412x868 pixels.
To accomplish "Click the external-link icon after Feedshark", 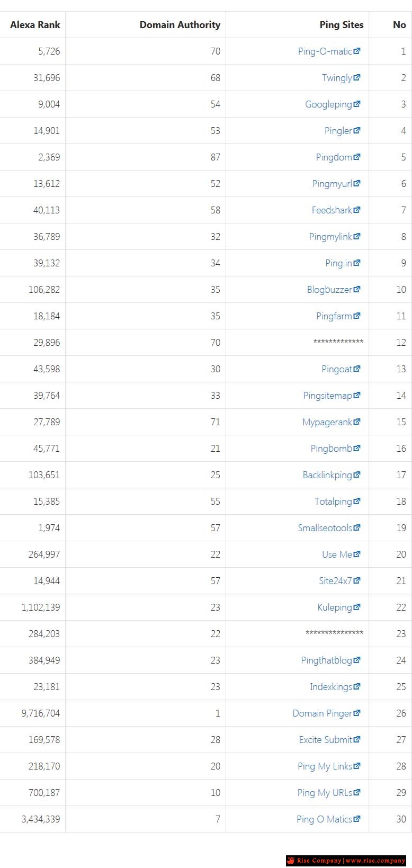I will click(x=357, y=210).
